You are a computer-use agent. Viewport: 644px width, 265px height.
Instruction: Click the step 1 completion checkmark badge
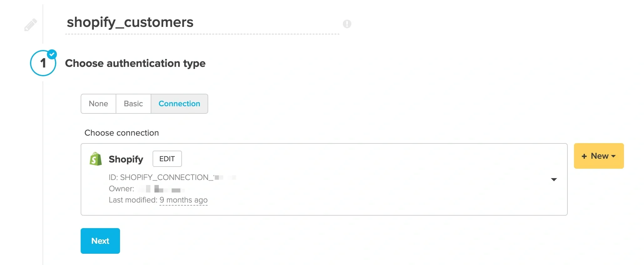tap(52, 54)
